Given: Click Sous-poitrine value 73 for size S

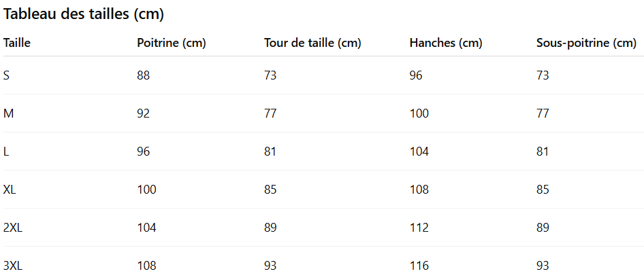Looking at the screenshot, I should pyautogui.click(x=543, y=75).
